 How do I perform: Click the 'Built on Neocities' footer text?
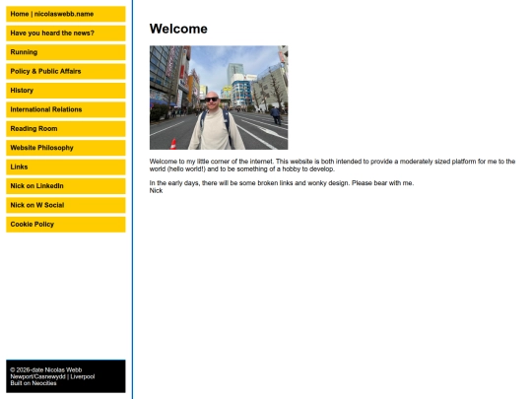pyautogui.click(x=33, y=383)
